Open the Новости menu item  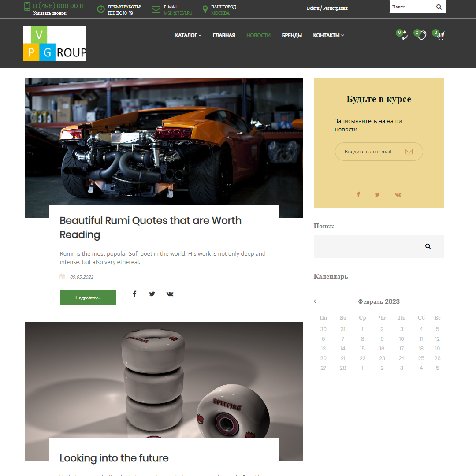(258, 35)
